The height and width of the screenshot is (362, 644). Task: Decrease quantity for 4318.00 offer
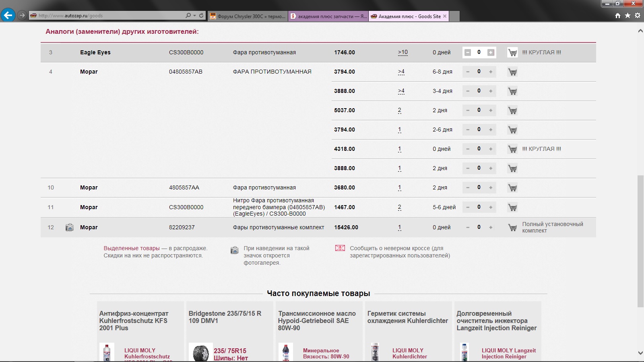[x=467, y=149]
